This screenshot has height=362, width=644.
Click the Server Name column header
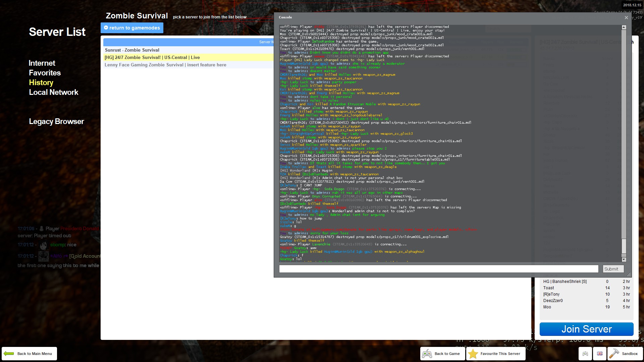coord(189,42)
